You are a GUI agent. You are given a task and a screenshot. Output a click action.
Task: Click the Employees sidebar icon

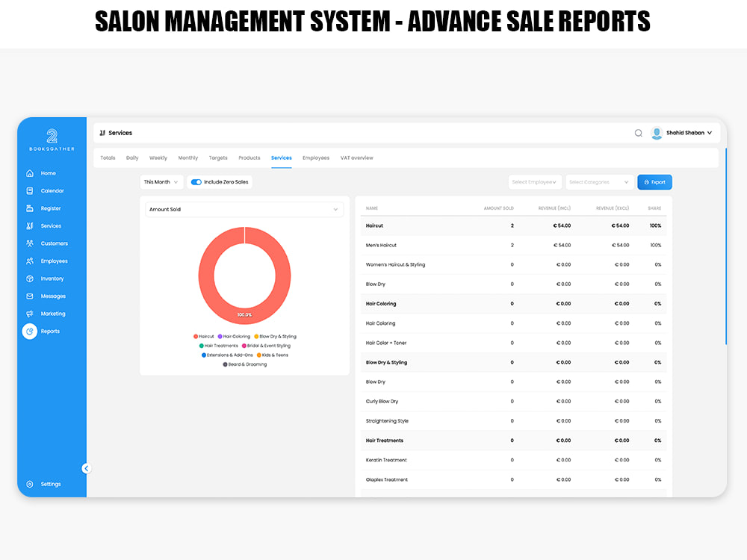(30, 261)
